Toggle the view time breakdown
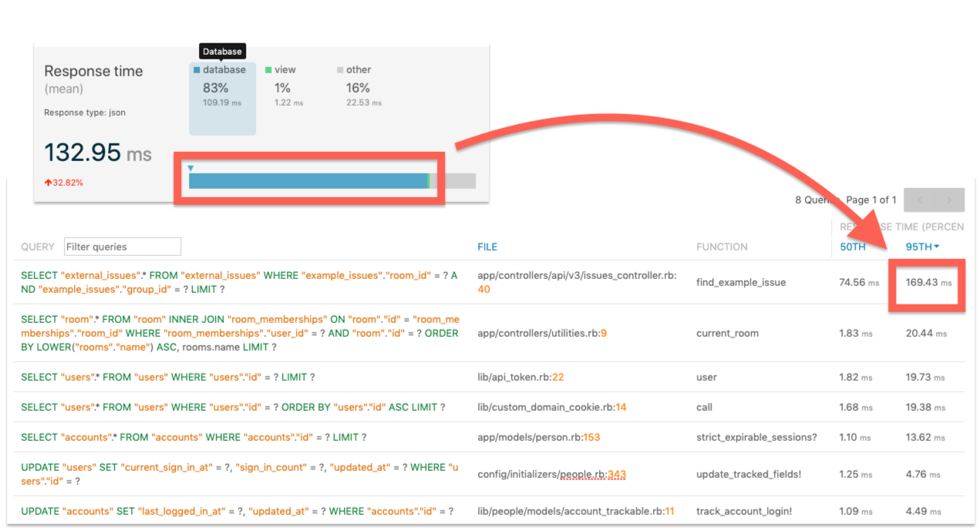 [285, 87]
